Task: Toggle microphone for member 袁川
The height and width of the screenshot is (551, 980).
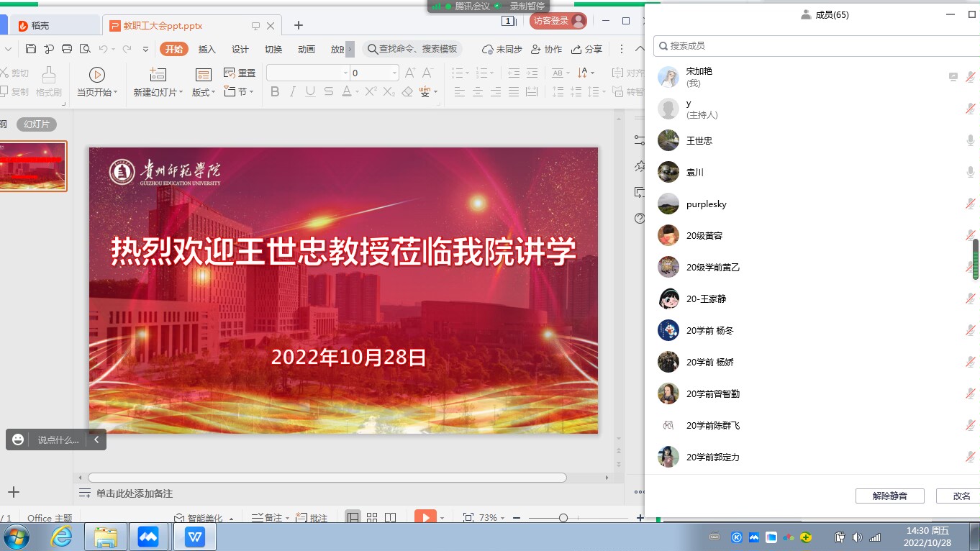Action: click(971, 172)
